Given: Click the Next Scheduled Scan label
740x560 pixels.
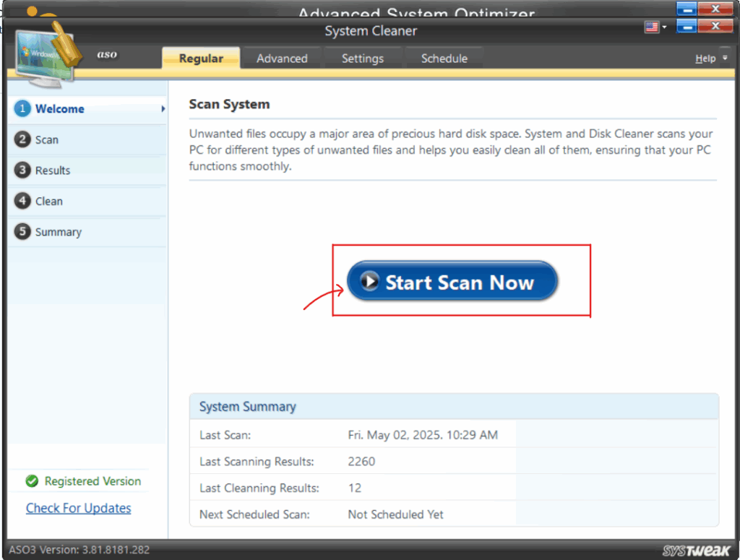Looking at the screenshot, I should click(254, 514).
